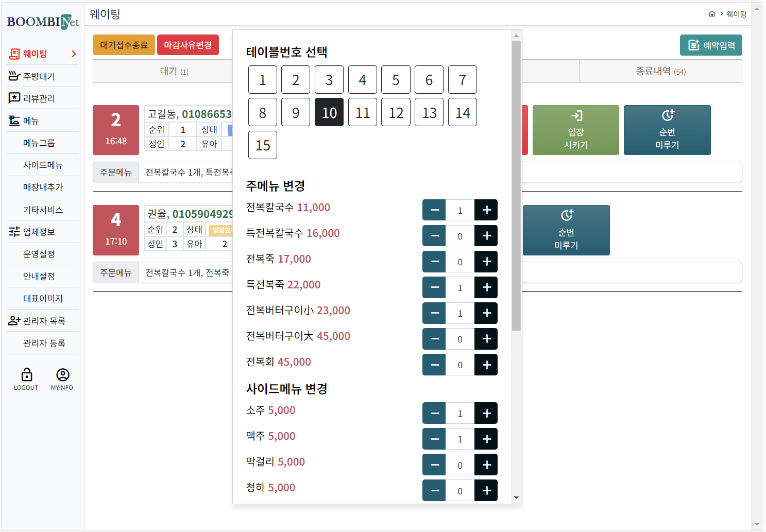
Task: Click the LOGOUT lock icon
Action: click(26, 374)
